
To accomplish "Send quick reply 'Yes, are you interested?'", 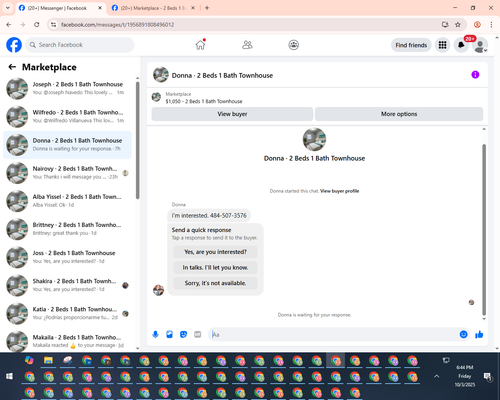I will pos(215,252).
